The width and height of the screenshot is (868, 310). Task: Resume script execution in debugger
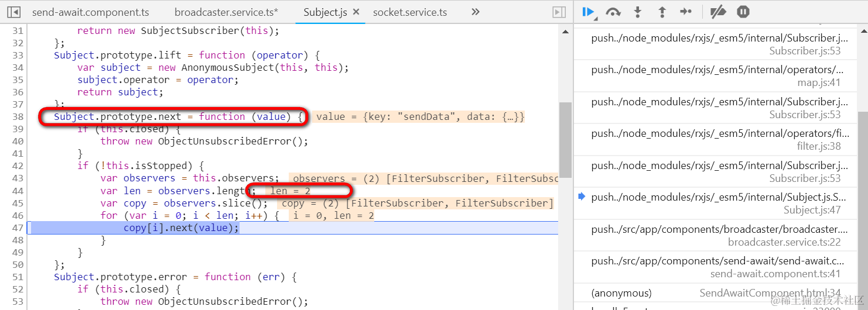[589, 12]
